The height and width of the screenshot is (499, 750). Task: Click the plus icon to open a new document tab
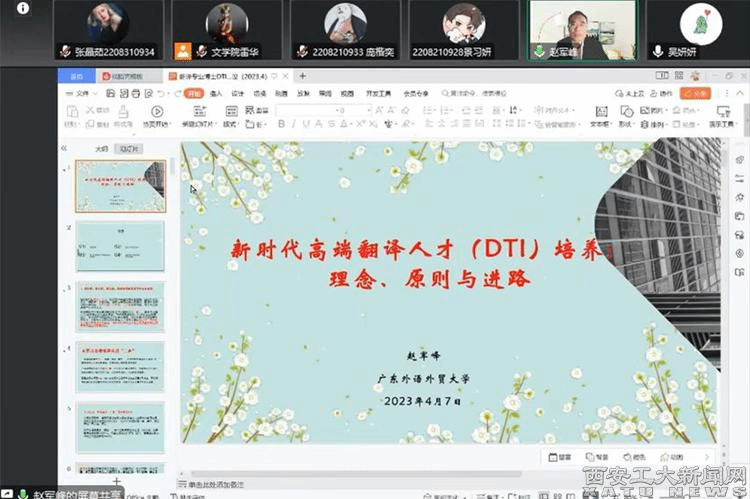[x=303, y=75]
